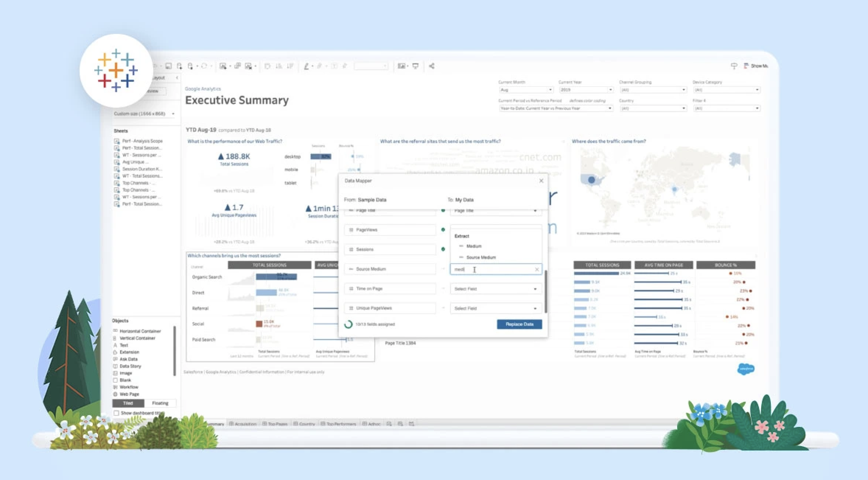Click the Duplicate sheet toolbar icon
This screenshot has width=868, height=480.
click(238, 66)
